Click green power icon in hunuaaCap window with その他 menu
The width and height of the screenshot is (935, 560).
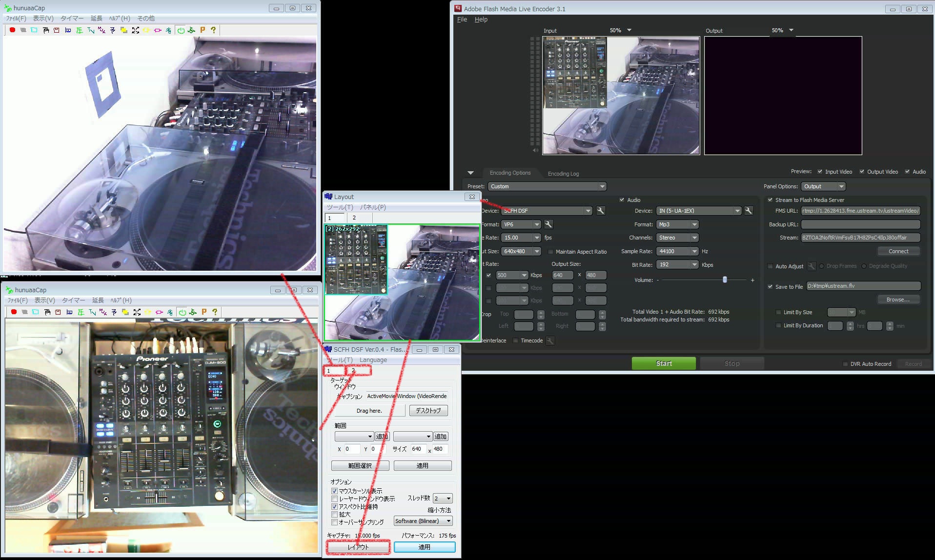pos(181,30)
